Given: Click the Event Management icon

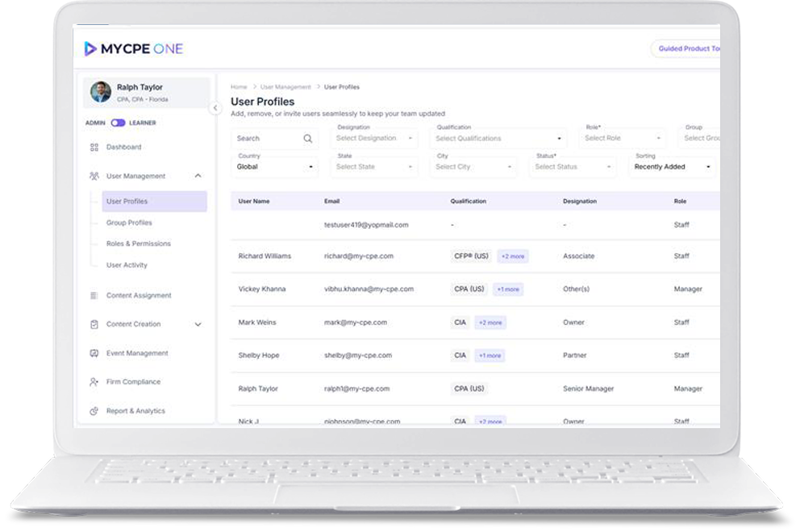Looking at the screenshot, I should (x=94, y=353).
